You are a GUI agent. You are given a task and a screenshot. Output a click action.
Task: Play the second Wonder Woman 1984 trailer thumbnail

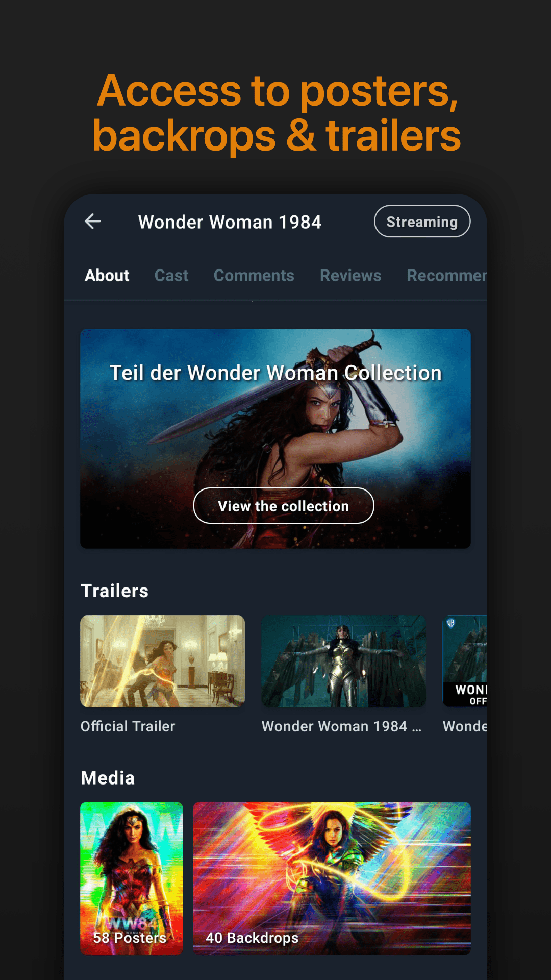343,661
